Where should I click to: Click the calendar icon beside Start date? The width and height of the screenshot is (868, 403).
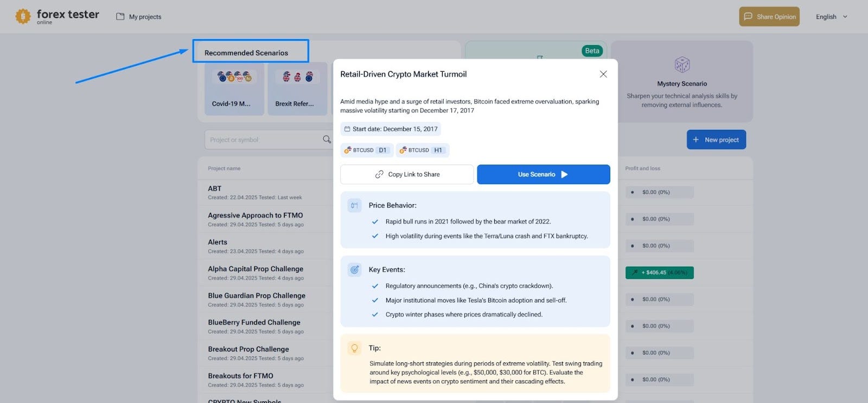347,129
